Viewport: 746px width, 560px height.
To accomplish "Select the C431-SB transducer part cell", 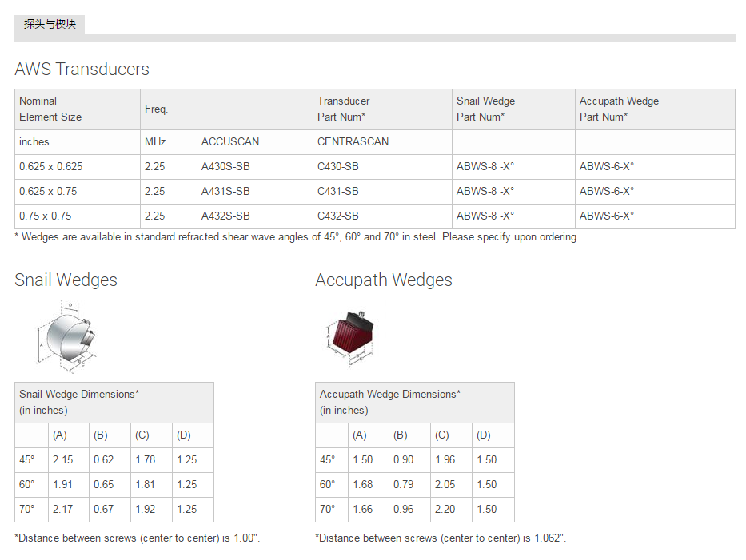I will pyautogui.click(x=338, y=191).
